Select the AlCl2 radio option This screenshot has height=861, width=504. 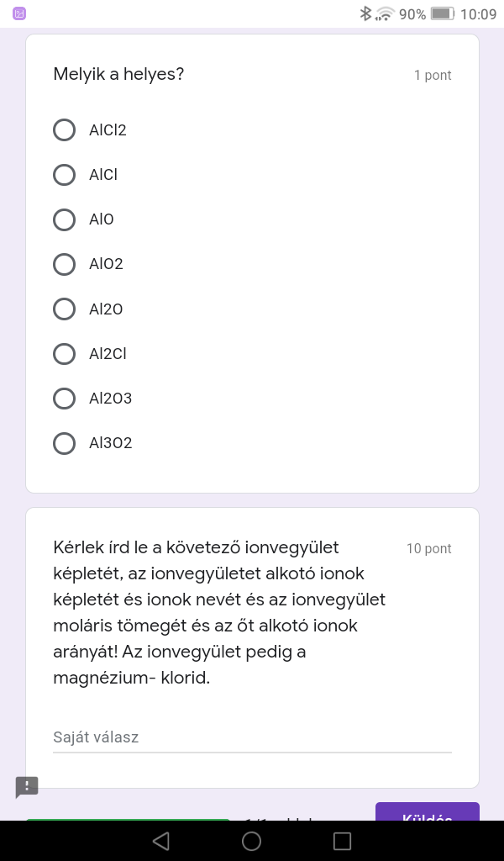(x=65, y=130)
